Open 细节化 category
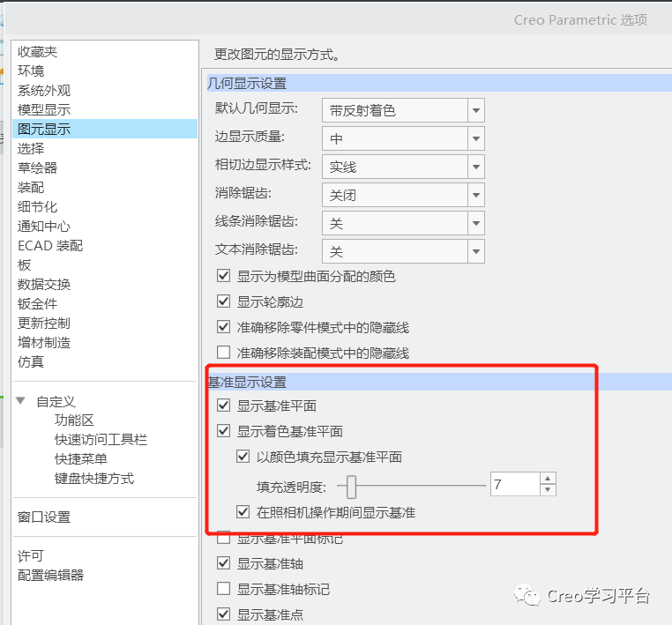The image size is (672, 625). point(37,207)
